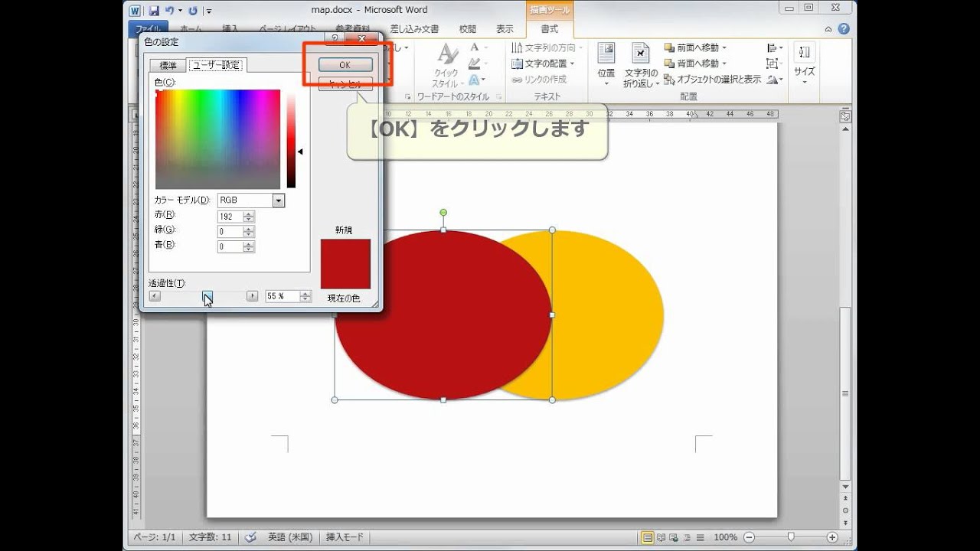This screenshot has height=551, width=980.
Task: Open the 位置 Position menu
Action: pyautogui.click(x=606, y=65)
